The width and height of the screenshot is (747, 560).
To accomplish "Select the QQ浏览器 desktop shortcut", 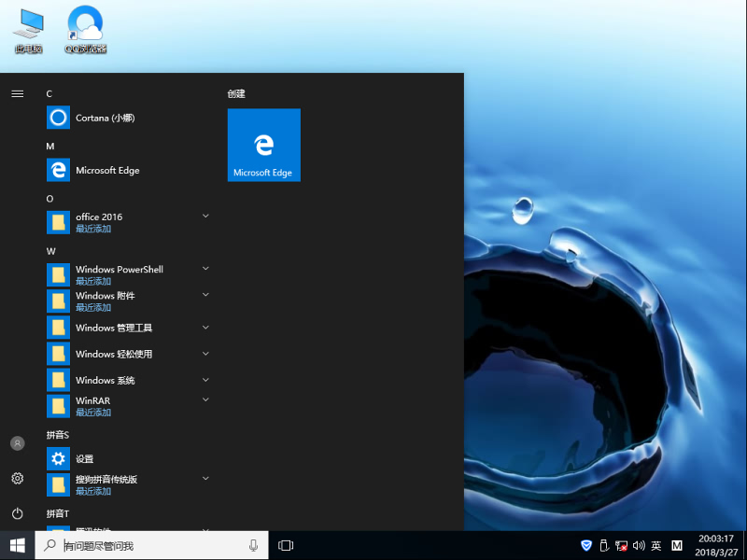I will click(85, 30).
